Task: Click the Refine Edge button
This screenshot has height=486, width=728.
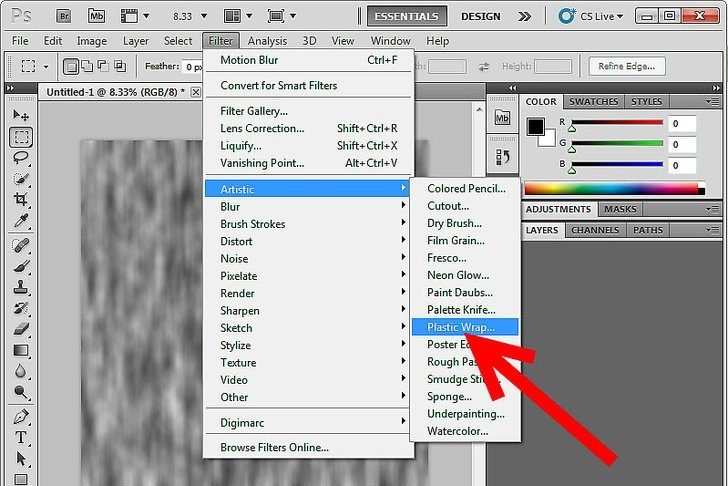Action: [627, 66]
